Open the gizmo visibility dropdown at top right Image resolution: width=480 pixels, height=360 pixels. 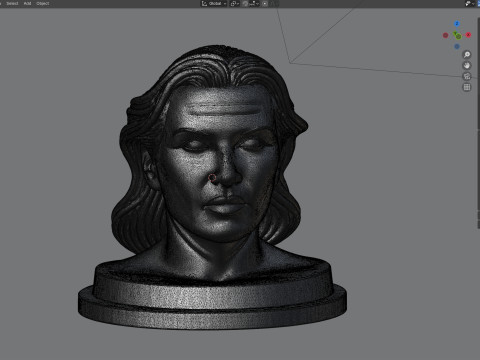coord(470,3)
